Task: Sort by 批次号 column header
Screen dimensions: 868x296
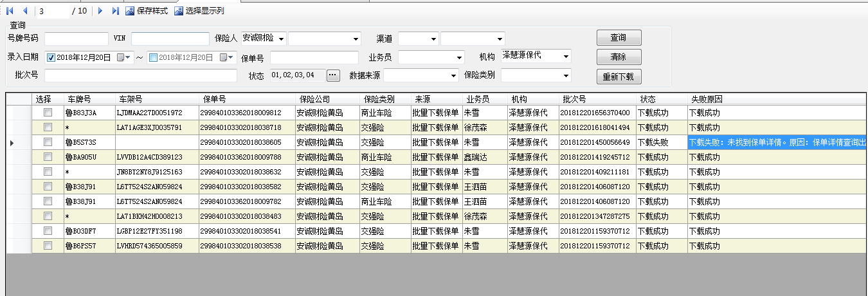Action: coord(597,99)
